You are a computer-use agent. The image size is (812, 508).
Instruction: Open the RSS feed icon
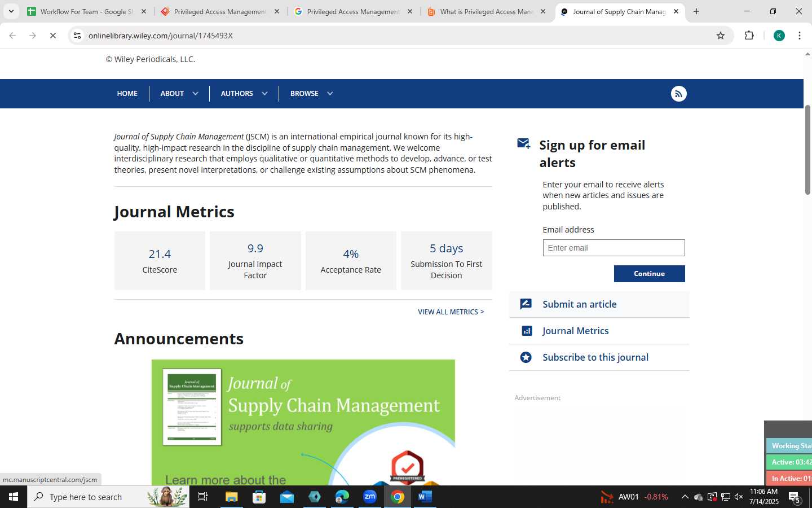point(678,94)
